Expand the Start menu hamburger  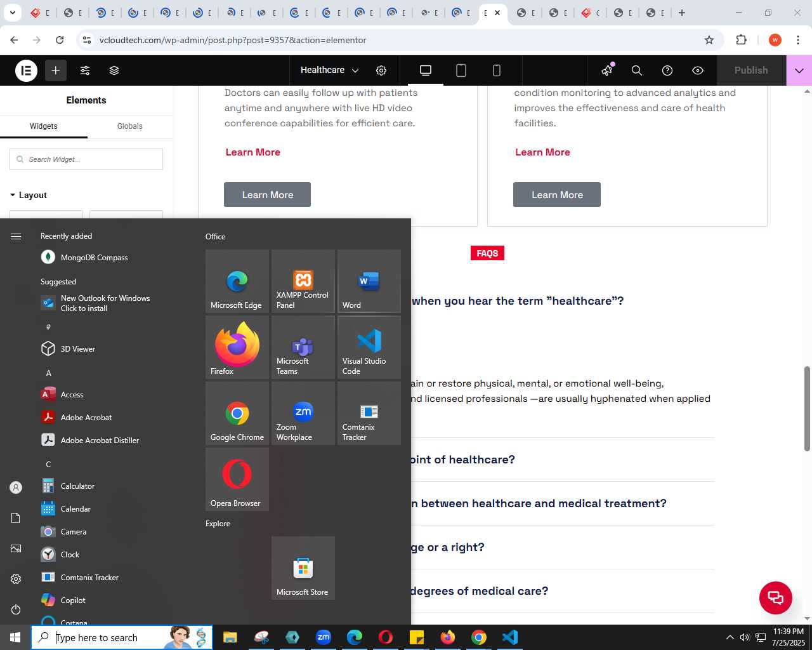(x=16, y=236)
